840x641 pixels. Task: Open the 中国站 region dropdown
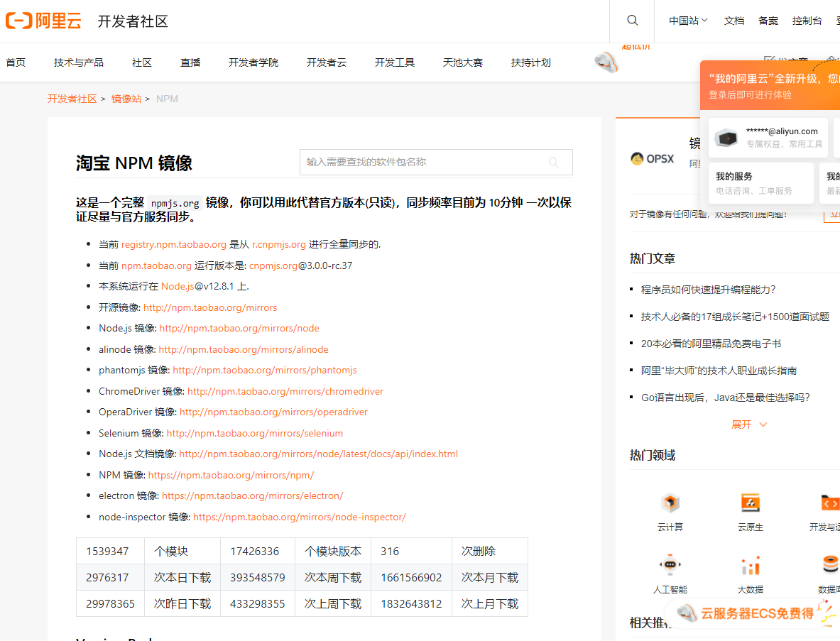(688, 21)
